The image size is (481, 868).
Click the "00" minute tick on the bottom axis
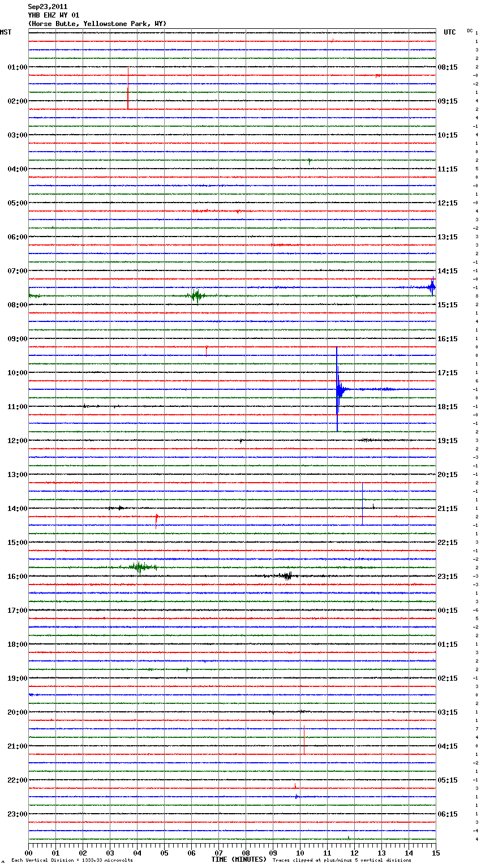pos(29,853)
